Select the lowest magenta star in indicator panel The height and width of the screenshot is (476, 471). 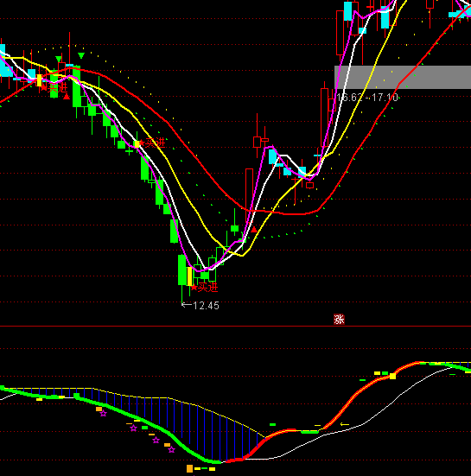(172, 449)
